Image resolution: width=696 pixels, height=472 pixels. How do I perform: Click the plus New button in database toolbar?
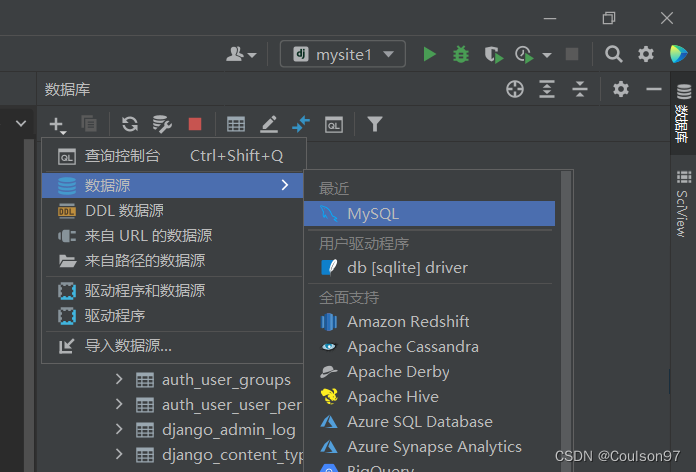pyautogui.click(x=58, y=124)
